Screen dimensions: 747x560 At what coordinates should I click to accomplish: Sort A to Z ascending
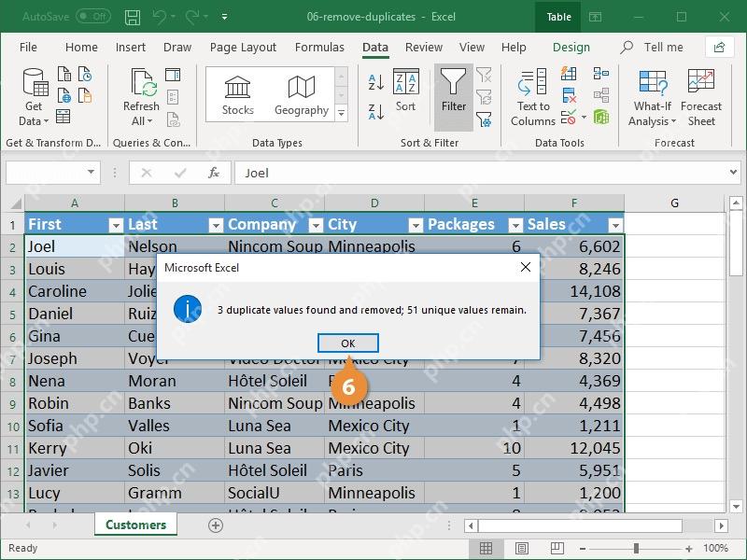point(376,82)
